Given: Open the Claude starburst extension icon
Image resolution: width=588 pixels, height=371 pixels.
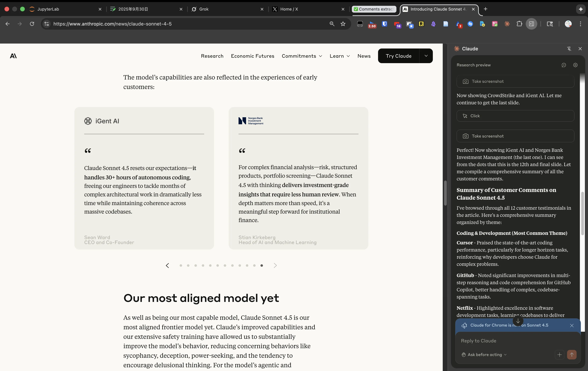Looking at the screenshot, I should click(x=507, y=24).
